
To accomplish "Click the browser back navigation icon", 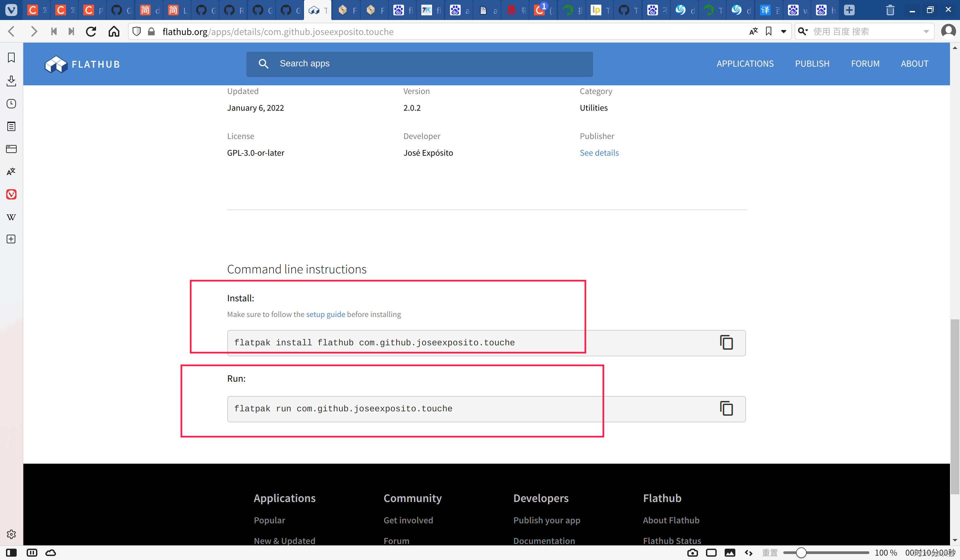I will [15, 31].
